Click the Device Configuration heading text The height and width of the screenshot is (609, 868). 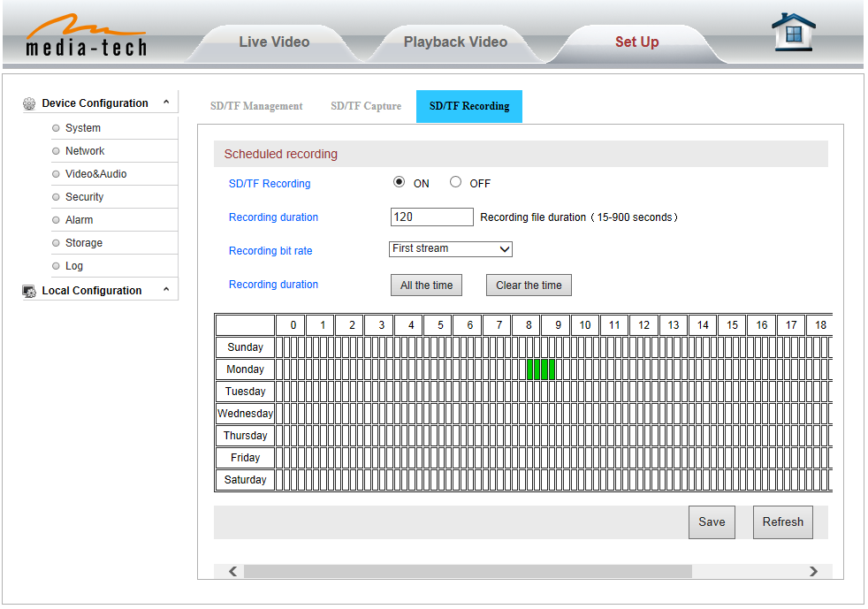point(95,103)
